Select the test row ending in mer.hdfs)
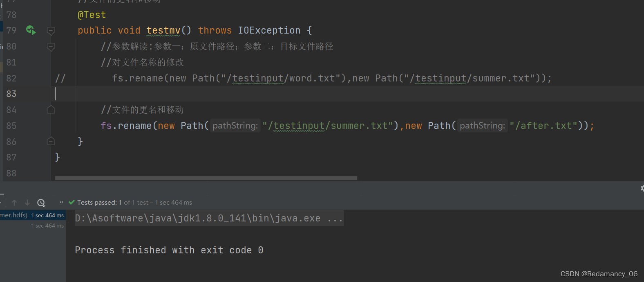 coord(33,215)
